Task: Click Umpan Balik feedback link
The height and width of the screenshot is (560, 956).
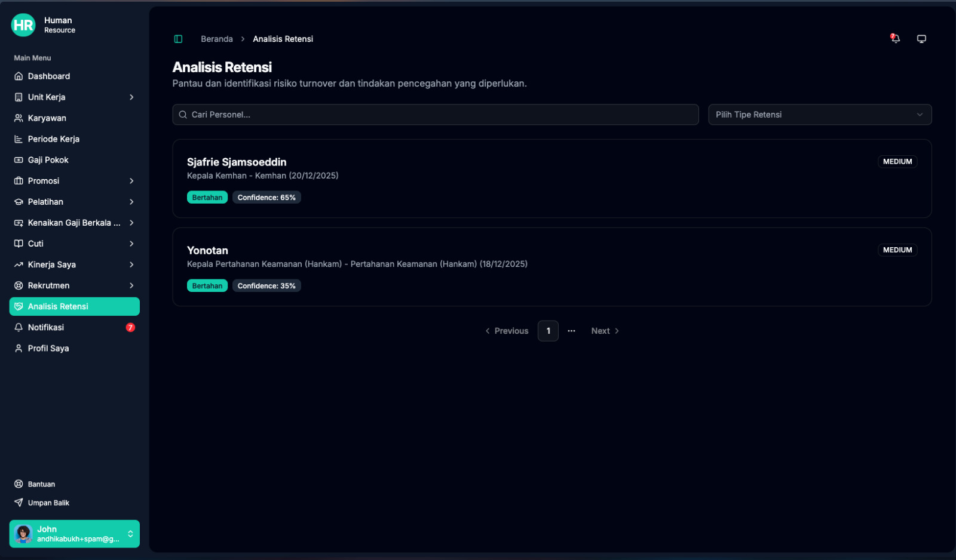Action: (x=48, y=503)
